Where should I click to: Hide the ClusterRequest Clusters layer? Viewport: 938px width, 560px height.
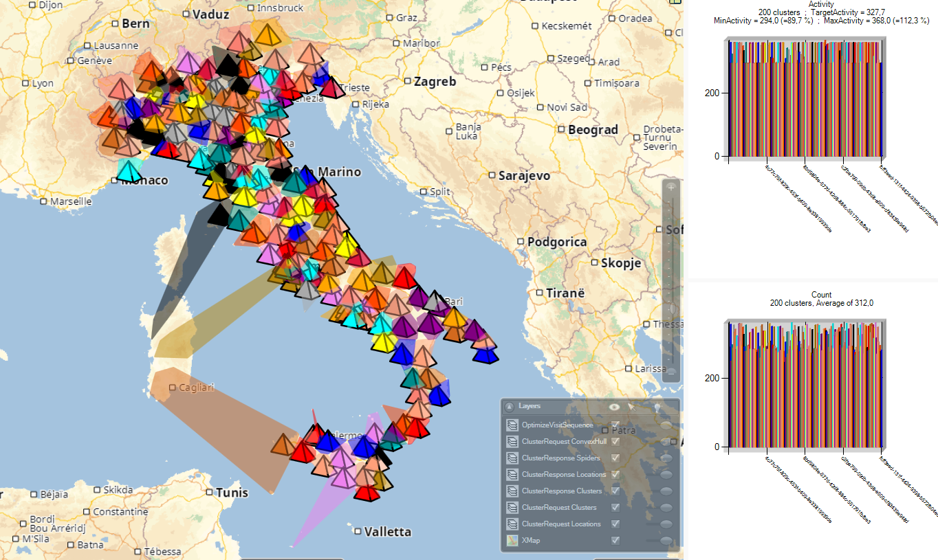[x=615, y=508]
